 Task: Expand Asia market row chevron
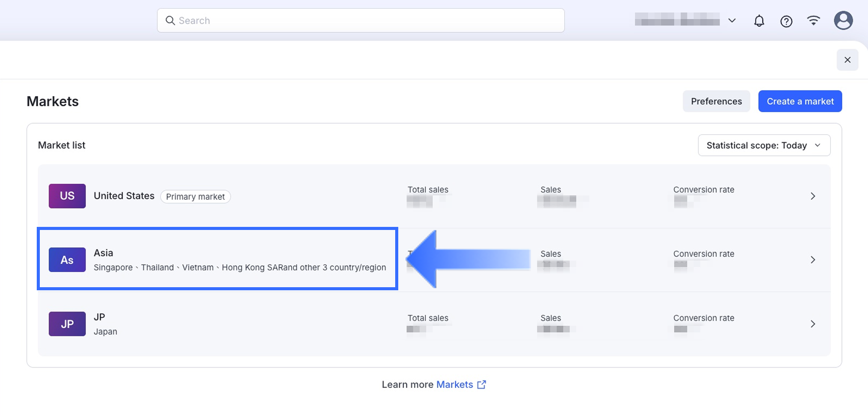[813, 260]
